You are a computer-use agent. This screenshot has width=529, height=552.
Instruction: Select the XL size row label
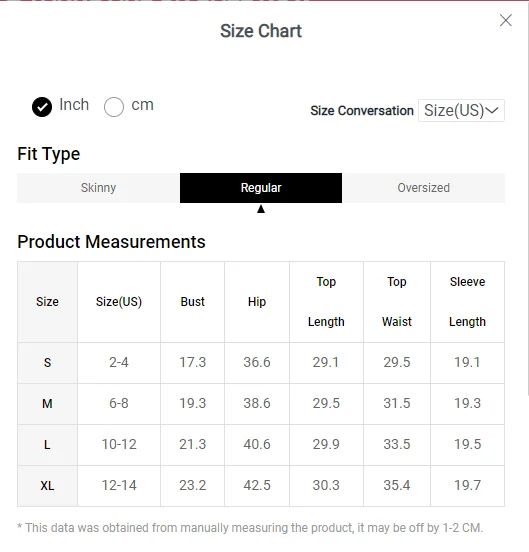[48, 486]
